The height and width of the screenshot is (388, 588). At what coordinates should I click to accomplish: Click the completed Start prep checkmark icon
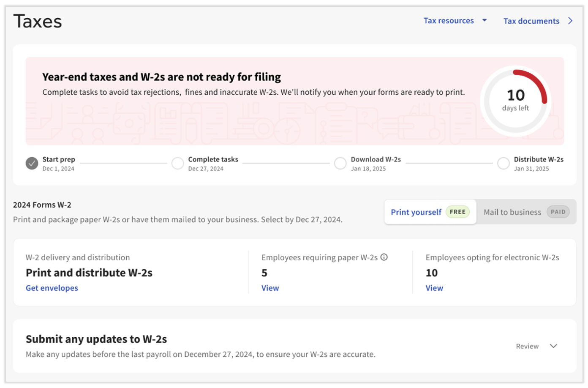31,163
